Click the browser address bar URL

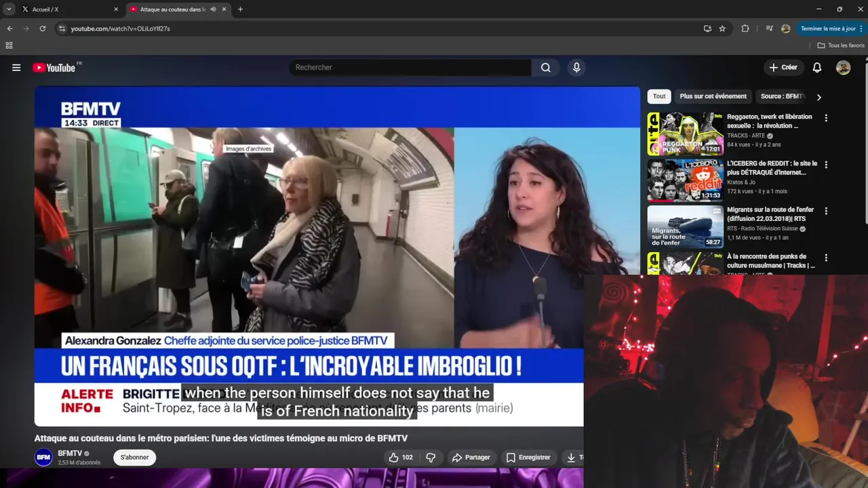[121, 28]
